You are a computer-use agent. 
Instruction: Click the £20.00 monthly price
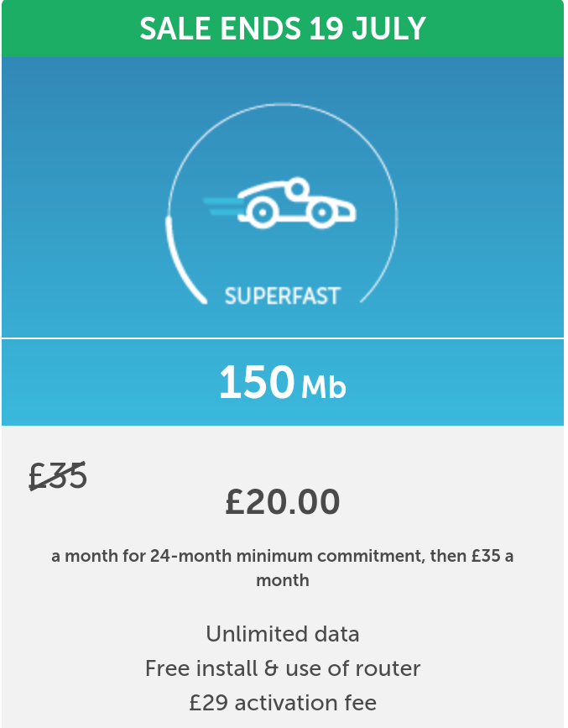[x=283, y=502]
